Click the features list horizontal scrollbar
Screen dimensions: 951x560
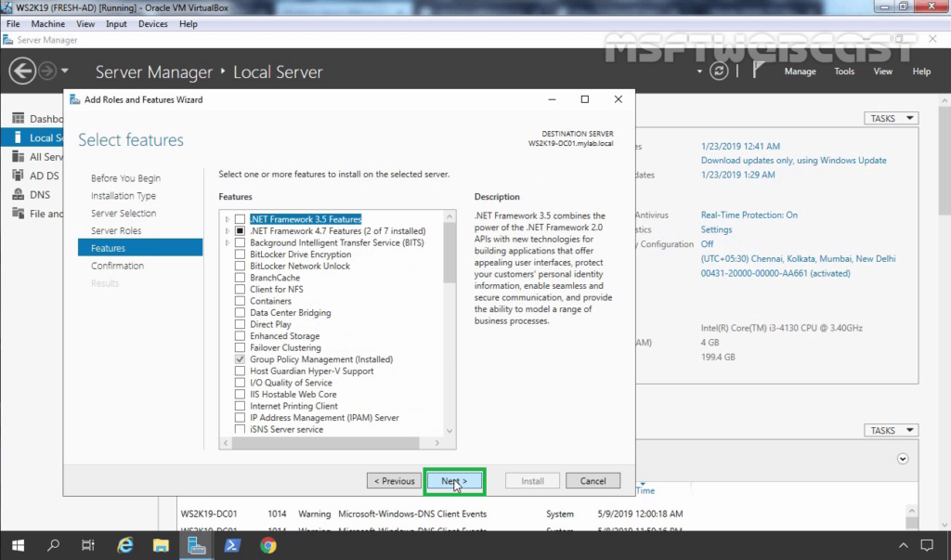tap(325, 443)
